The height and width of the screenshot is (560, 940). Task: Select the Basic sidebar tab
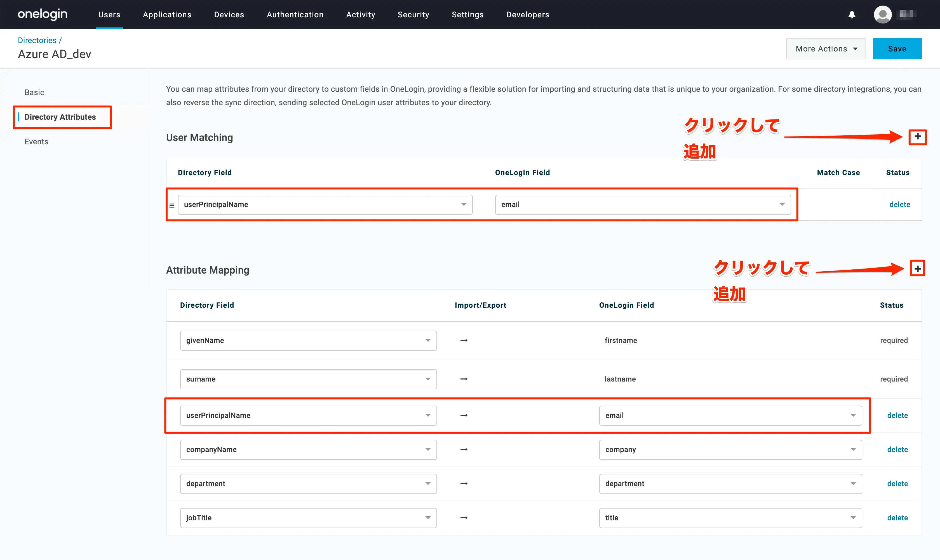(x=34, y=93)
